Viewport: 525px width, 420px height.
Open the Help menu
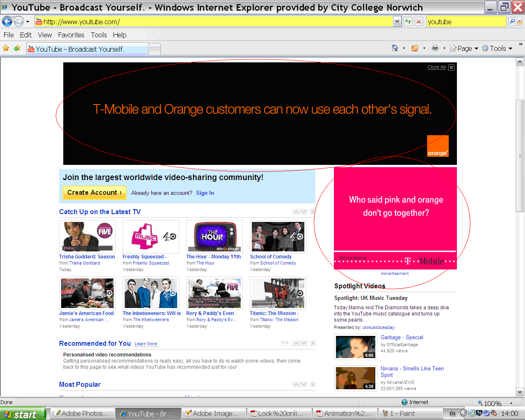pos(120,35)
